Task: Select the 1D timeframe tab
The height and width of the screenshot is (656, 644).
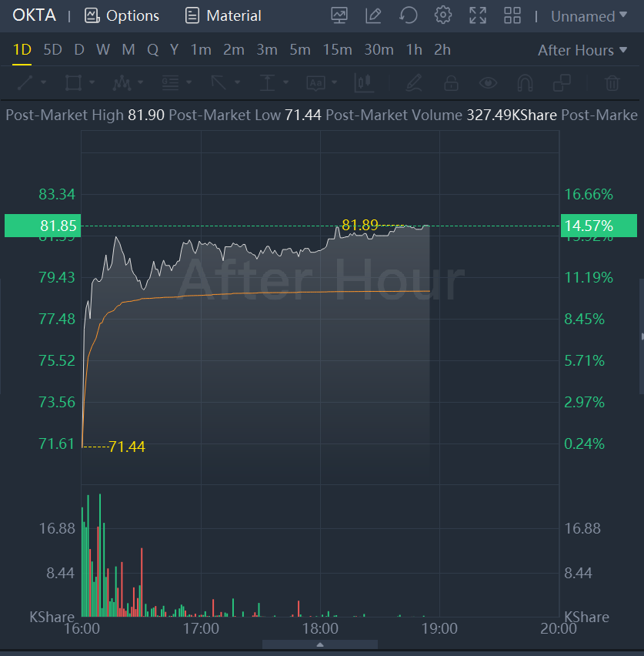Action: click(x=22, y=50)
